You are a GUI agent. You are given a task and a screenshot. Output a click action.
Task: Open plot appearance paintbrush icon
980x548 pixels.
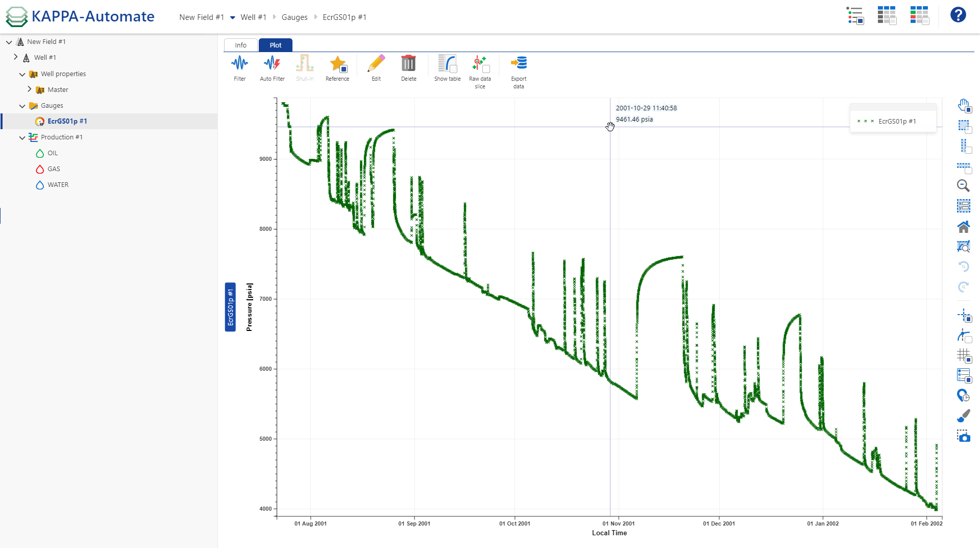coord(963,416)
